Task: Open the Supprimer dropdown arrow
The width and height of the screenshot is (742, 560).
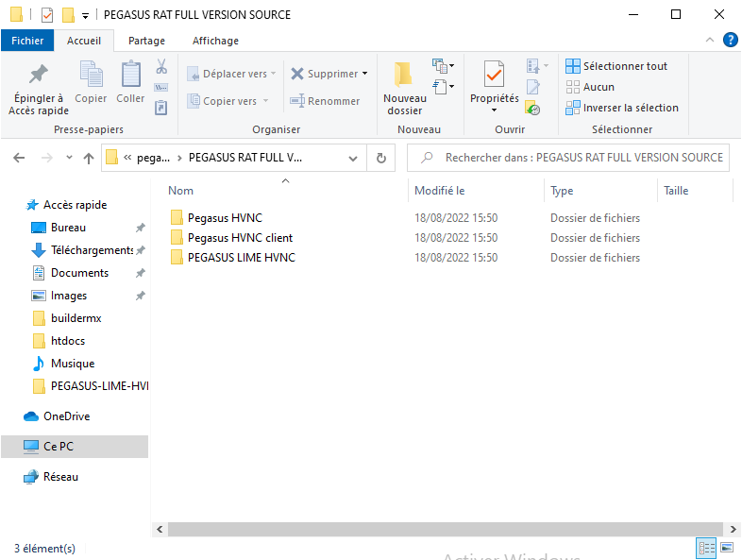Action: (364, 74)
